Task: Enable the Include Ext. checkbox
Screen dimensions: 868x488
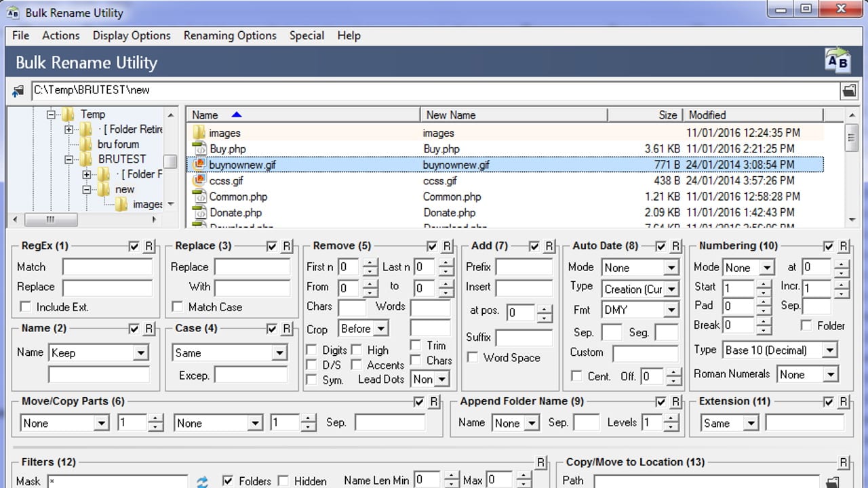Action: tap(26, 307)
